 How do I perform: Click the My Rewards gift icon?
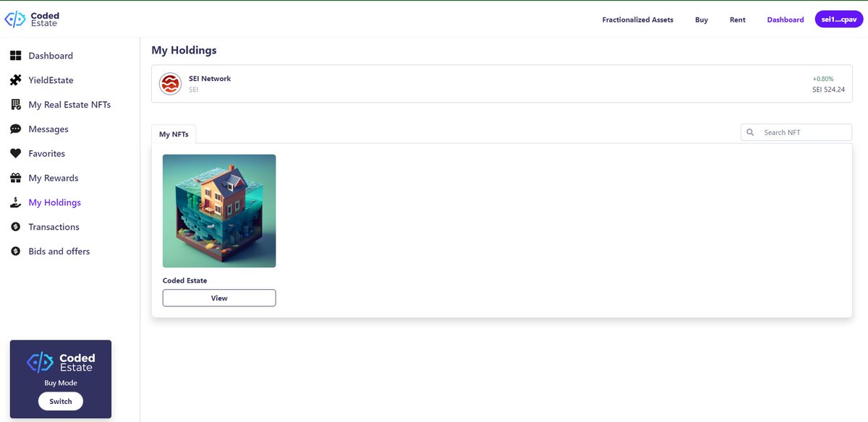(x=15, y=178)
